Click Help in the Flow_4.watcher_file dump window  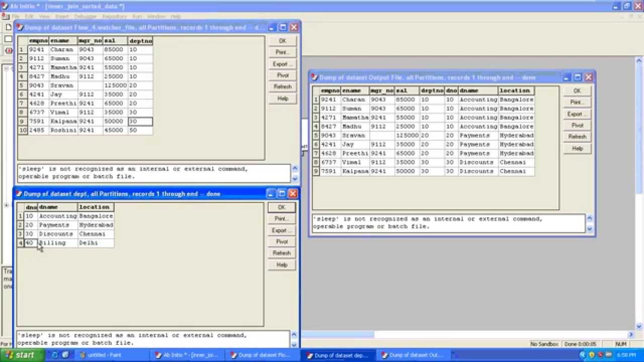coord(282,99)
